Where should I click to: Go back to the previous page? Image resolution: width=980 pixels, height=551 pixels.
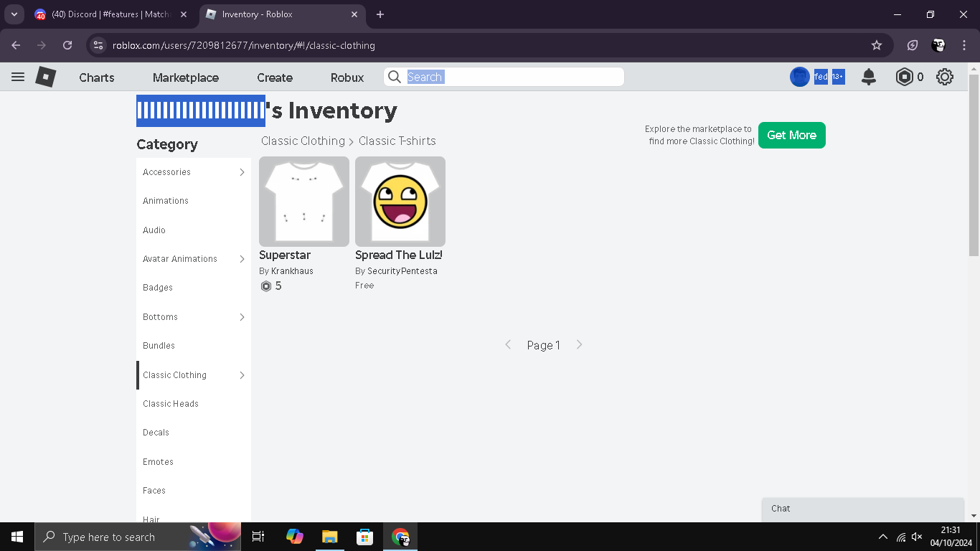point(17,45)
